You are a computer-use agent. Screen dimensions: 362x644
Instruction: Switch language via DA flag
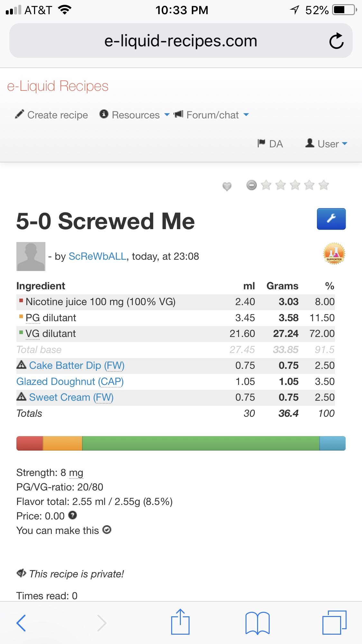[x=270, y=144]
